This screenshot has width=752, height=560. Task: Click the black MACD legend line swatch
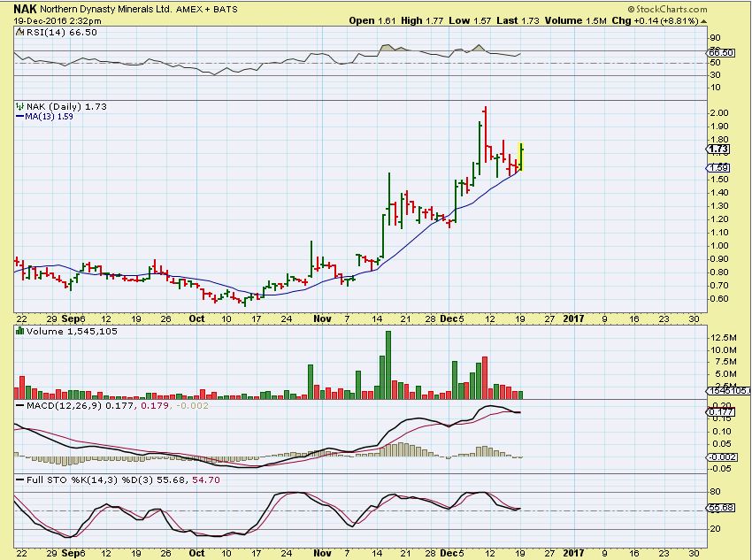(19, 405)
